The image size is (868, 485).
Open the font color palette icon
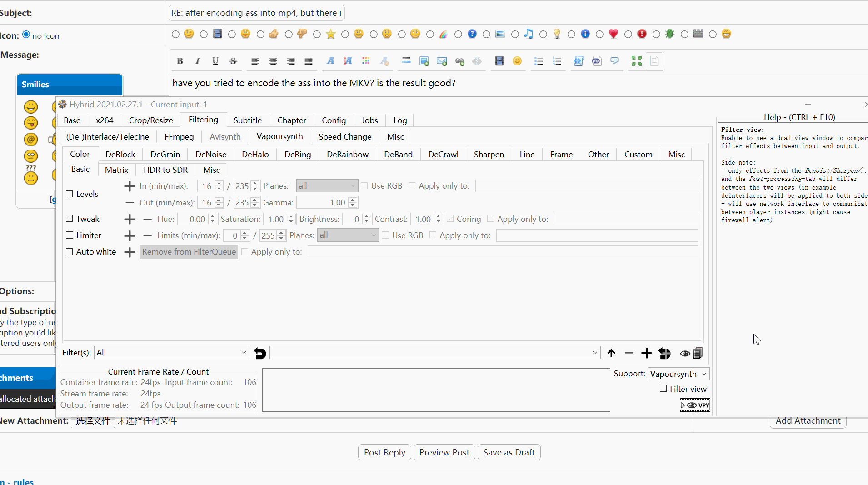(366, 61)
